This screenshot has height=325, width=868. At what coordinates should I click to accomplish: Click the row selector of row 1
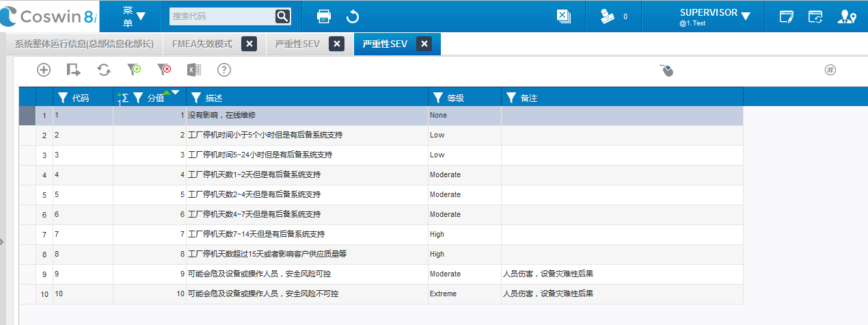pyautogui.click(x=27, y=116)
